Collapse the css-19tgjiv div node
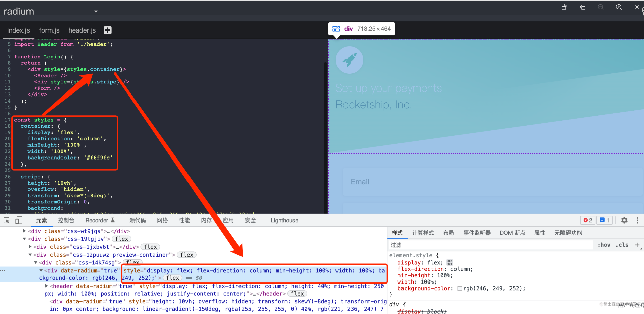644x314 pixels. click(24, 239)
